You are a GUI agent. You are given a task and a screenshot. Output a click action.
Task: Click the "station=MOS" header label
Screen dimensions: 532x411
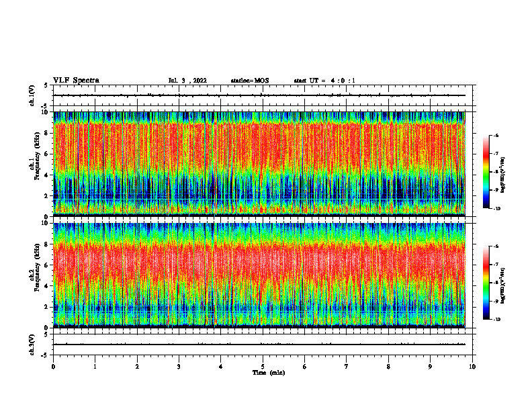[250, 81]
